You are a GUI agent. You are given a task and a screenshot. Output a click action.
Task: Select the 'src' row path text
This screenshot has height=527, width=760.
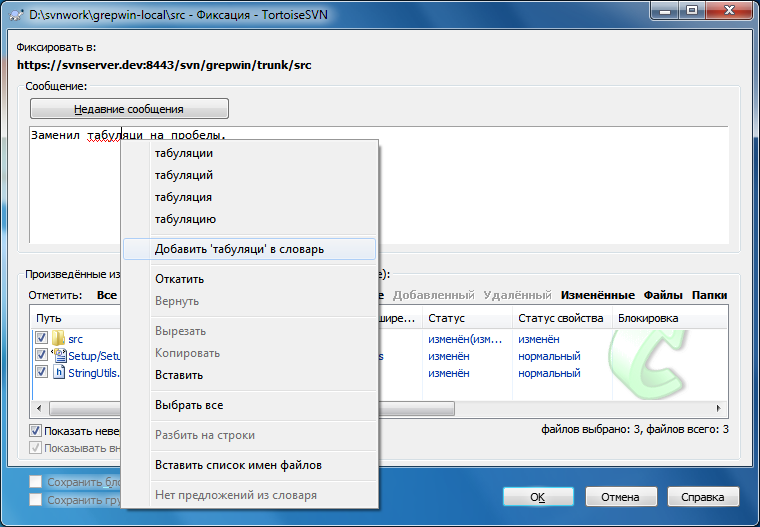click(x=75, y=339)
